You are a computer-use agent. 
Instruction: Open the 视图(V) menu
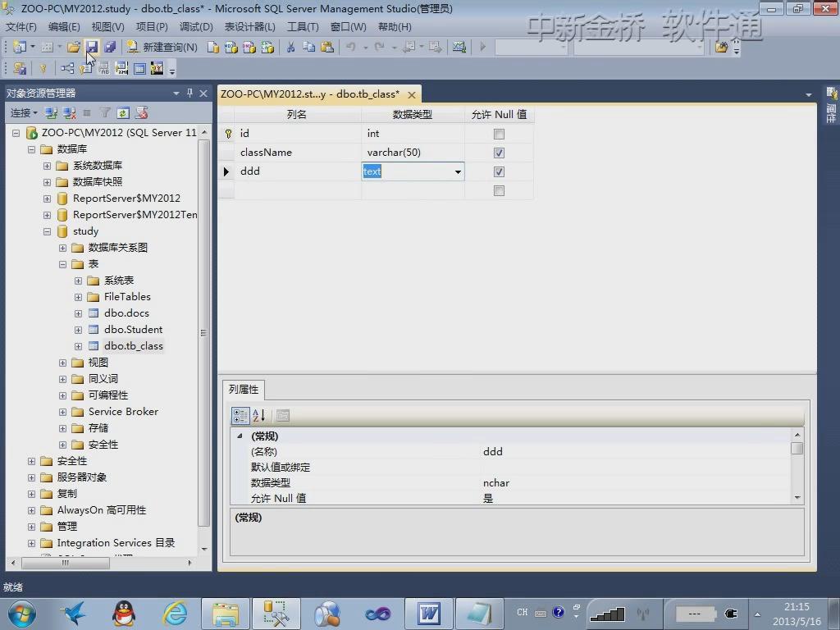[107, 27]
